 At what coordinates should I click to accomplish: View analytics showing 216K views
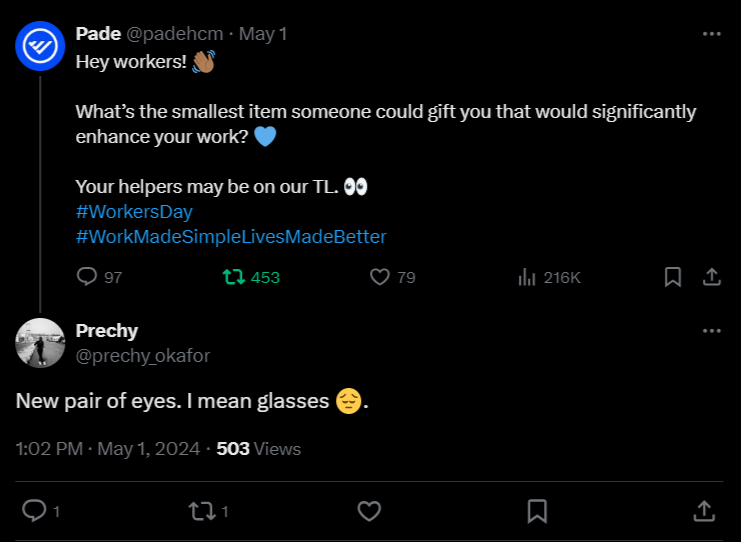[x=527, y=277]
